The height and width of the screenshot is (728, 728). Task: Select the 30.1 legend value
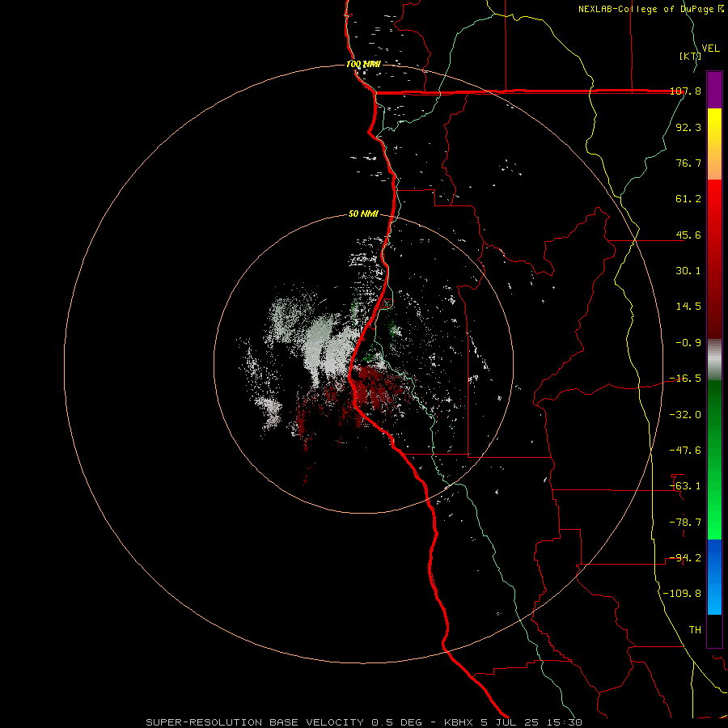pos(688,271)
